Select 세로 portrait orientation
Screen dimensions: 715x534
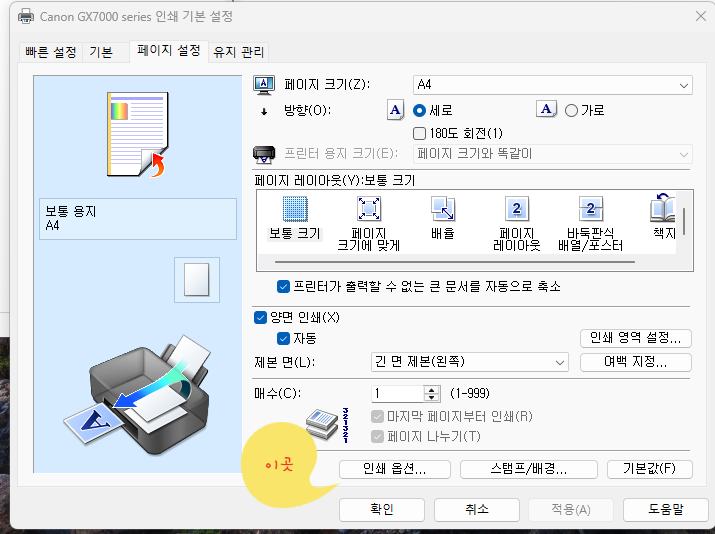click(419, 110)
